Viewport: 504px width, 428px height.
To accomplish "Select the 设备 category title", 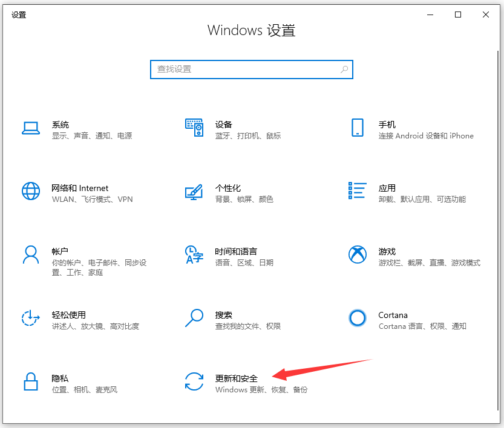I will (x=224, y=125).
